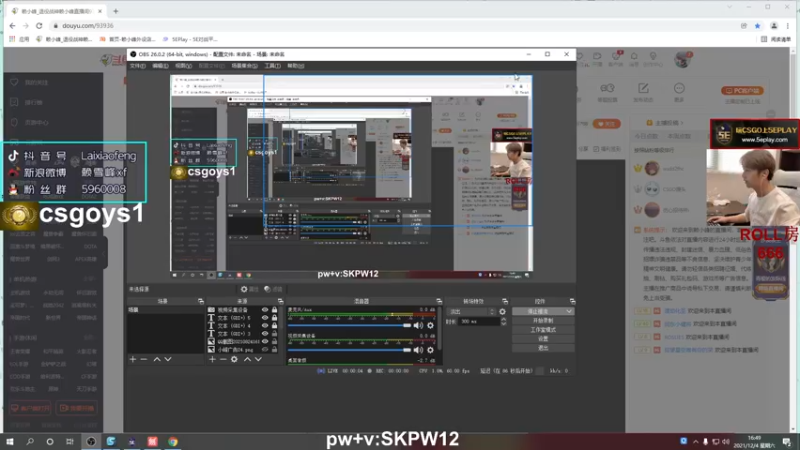
Task: Toggle lock on video capture device source
Action: click(274, 310)
